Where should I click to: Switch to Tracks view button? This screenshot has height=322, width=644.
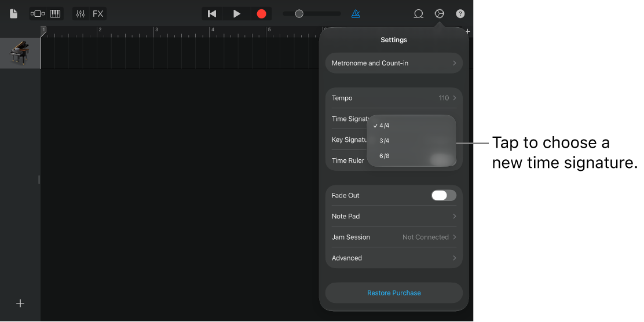point(38,13)
